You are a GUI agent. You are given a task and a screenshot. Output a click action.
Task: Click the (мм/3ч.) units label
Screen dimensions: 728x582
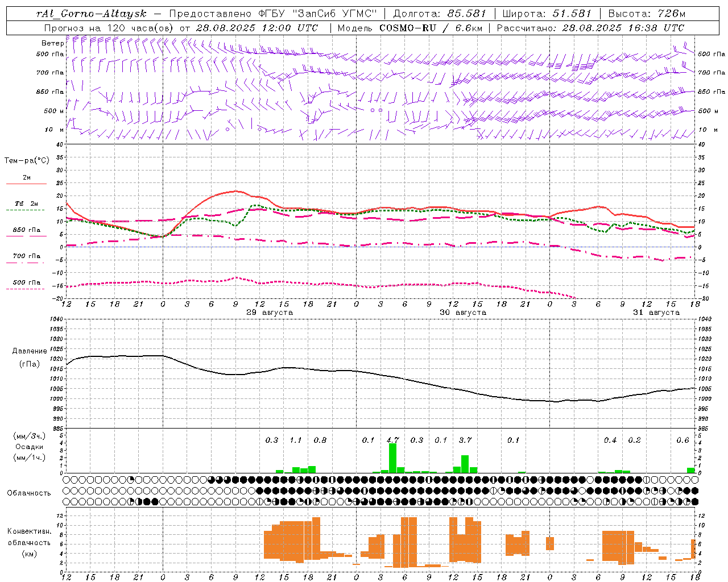[30, 436]
